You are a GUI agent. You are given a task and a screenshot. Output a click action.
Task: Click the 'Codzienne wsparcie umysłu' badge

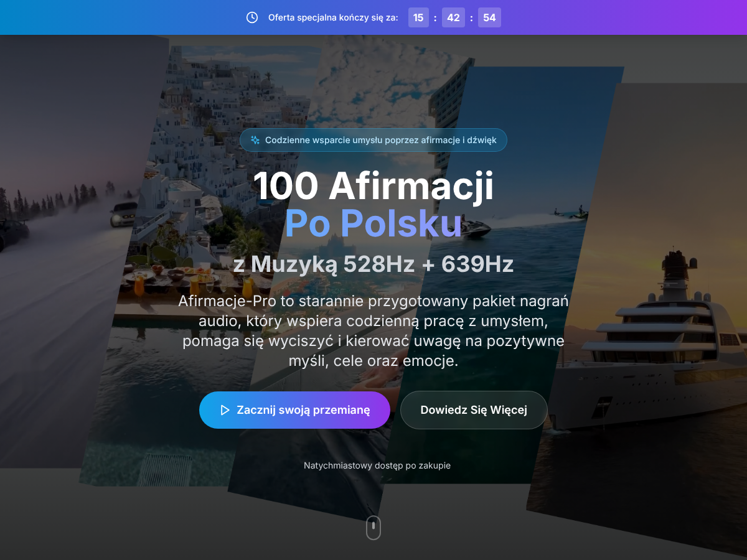pyautogui.click(x=374, y=140)
